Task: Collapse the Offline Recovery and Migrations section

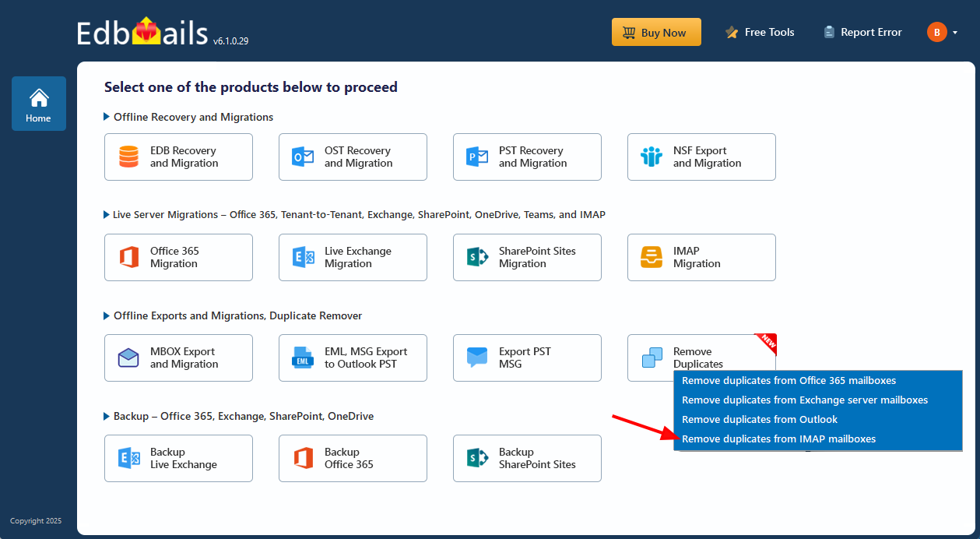Action: (x=107, y=117)
